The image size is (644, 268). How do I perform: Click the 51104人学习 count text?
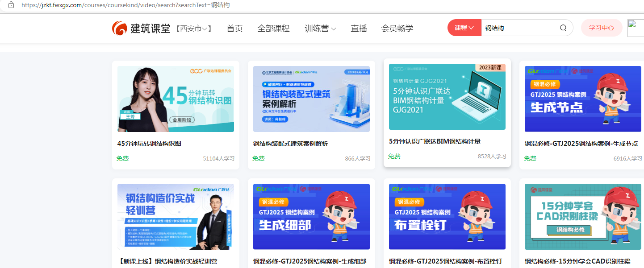coord(218,159)
